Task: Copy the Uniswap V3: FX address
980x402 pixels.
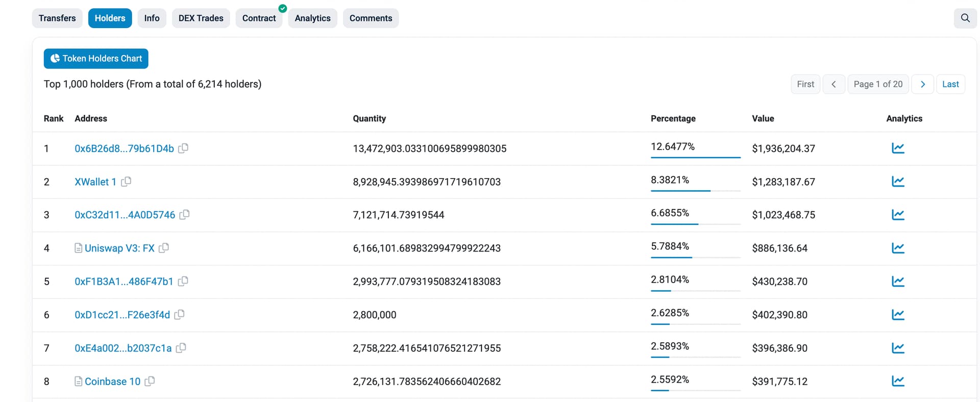Action: coord(164,248)
